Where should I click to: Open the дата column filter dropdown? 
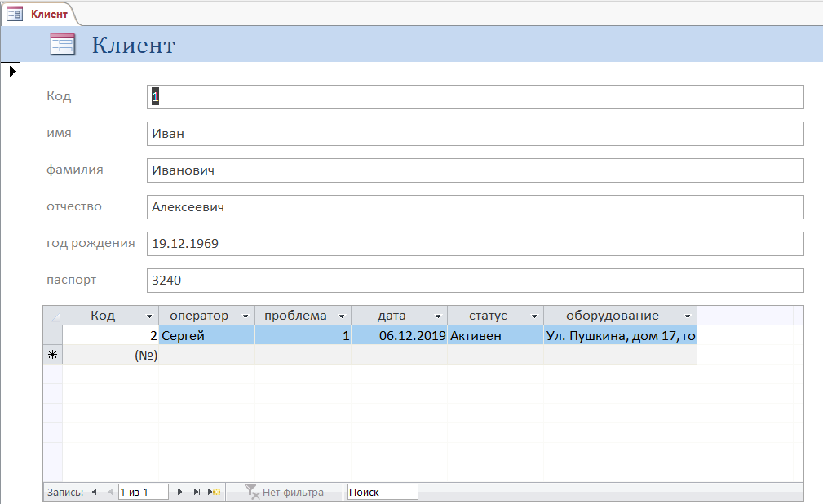tap(438, 316)
